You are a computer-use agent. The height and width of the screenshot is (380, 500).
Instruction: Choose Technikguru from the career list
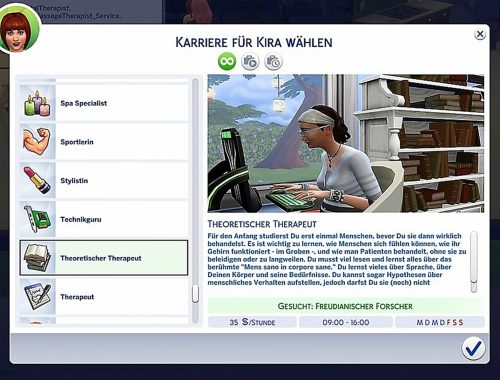[104, 219]
